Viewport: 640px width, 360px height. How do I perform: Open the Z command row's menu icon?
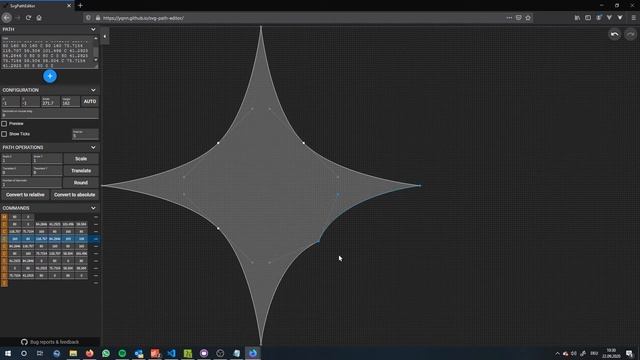pyautogui.click(x=96, y=283)
